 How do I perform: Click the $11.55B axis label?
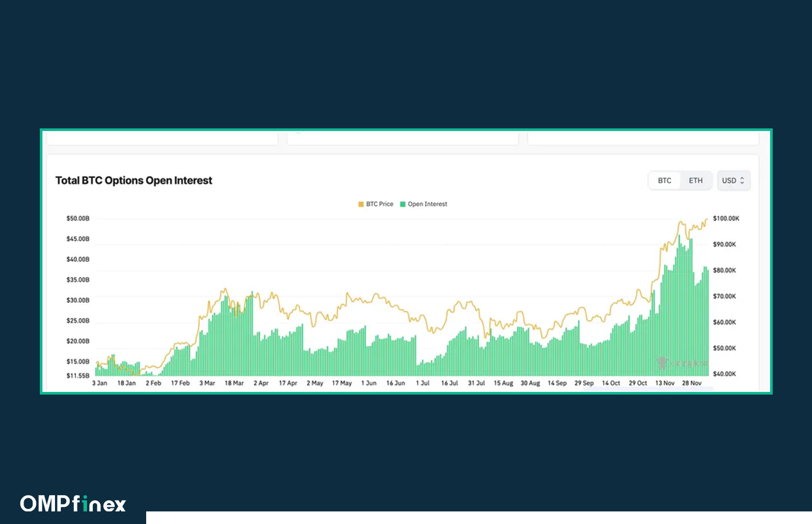click(78, 376)
